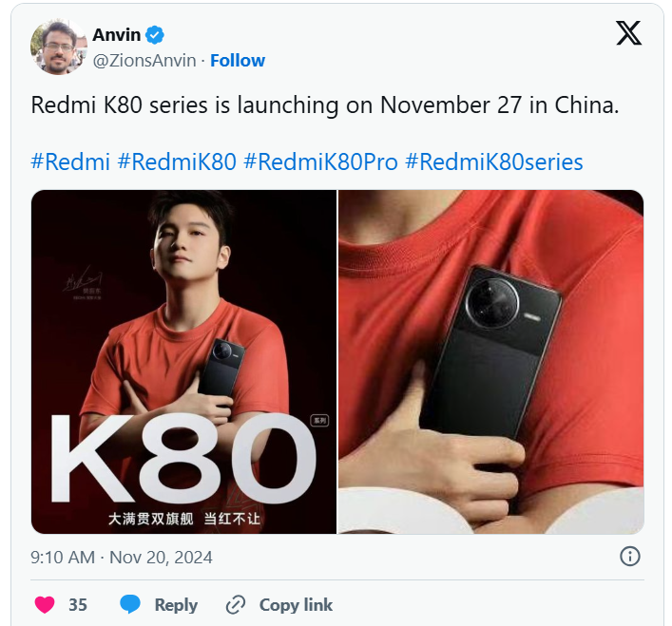
Task: Click the Anvin display name
Action: (117, 35)
